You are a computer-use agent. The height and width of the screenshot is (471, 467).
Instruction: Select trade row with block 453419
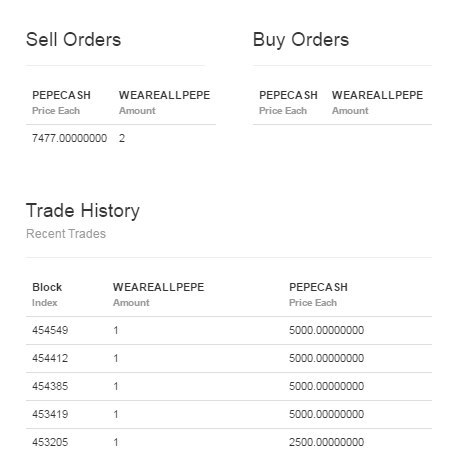coord(229,414)
